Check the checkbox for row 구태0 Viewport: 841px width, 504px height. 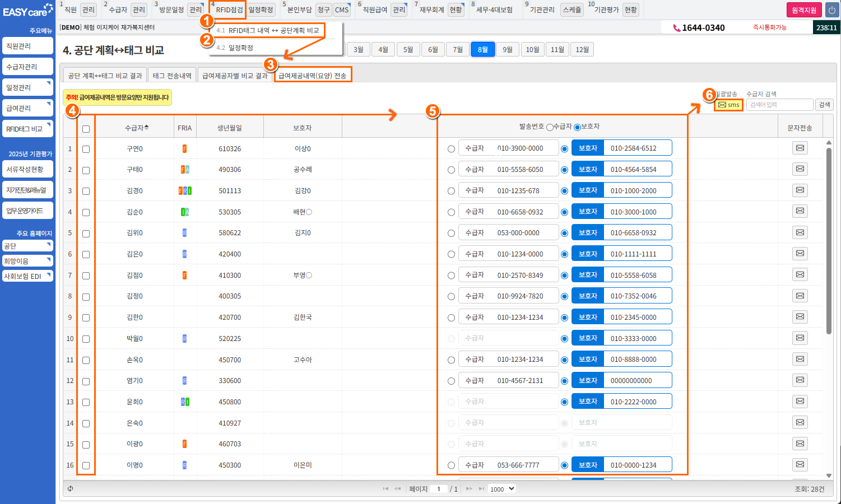(86, 170)
